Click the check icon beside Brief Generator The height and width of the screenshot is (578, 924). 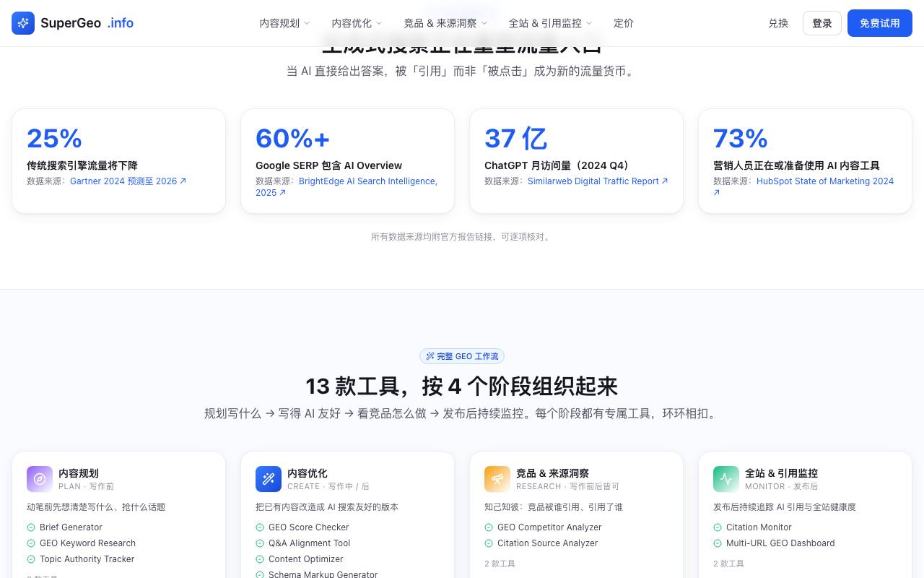pyautogui.click(x=31, y=527)
